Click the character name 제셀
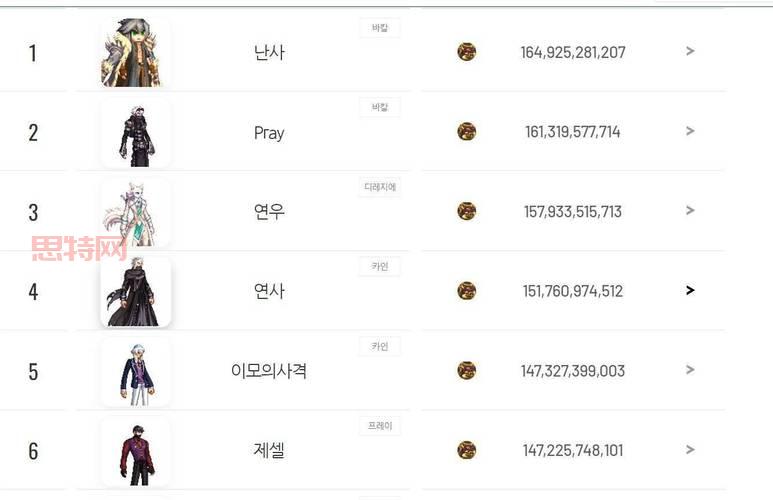Screen dimensions: 773x500 point(269,451)
